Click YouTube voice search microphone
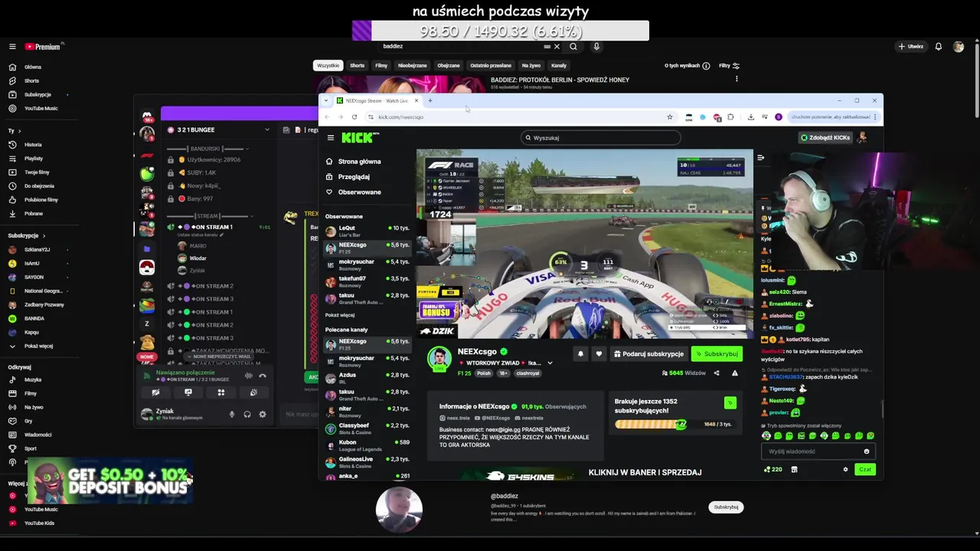980x551 pixels. coord(596,47)
